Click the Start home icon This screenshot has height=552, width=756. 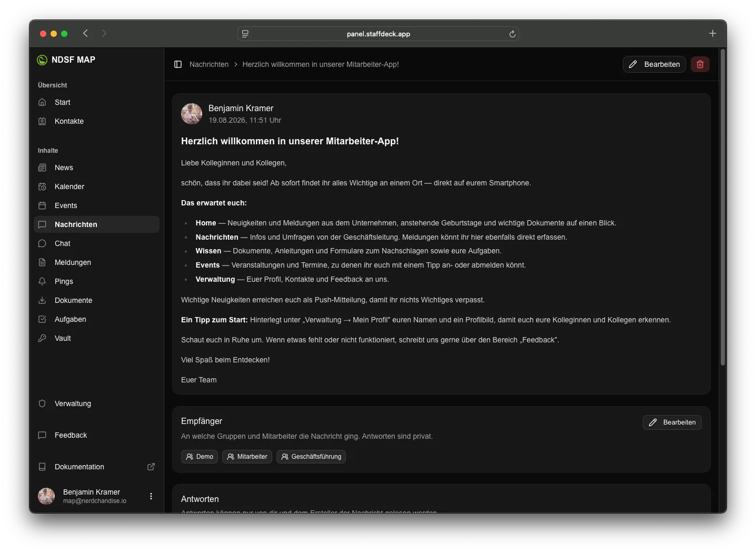click(x=42, y=102)
